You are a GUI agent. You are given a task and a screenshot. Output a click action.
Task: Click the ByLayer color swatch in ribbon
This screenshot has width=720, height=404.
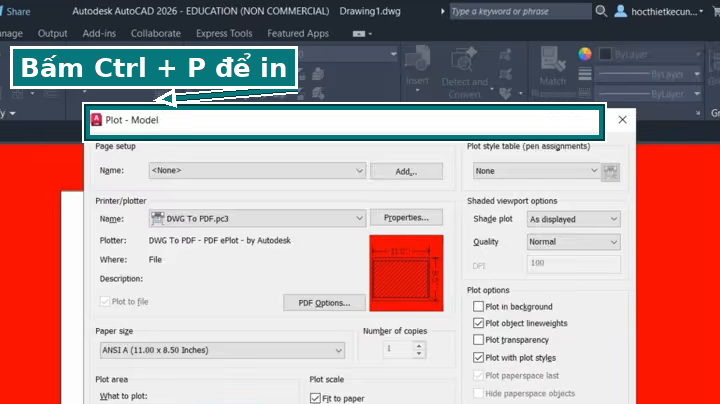pos(605,54)
